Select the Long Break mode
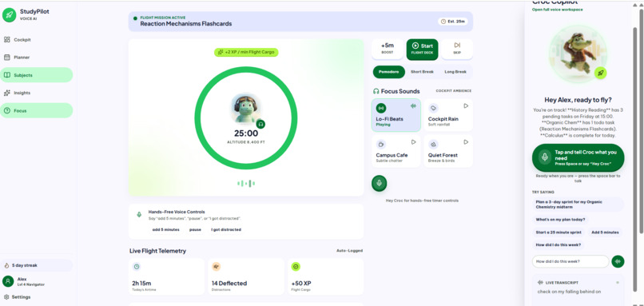 click(455, 72)
